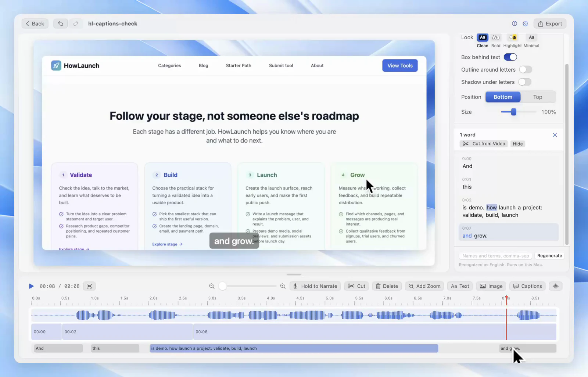This screenshot has height=377, width=588.
Task: Add an Image overlay
Action: pyautogui.click(x=491, y=286)
